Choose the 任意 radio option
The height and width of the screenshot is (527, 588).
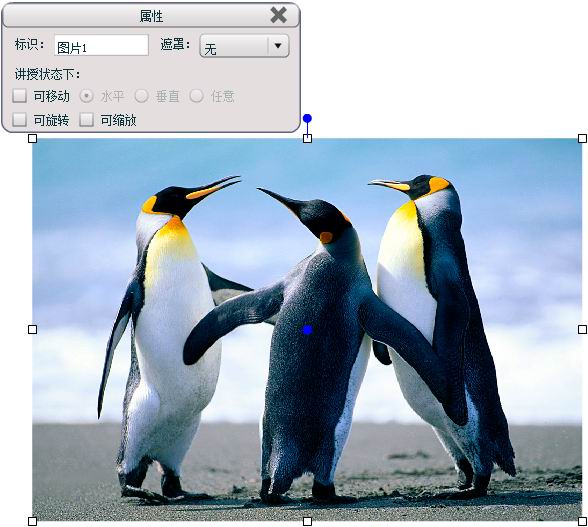[x=196, y=96]
